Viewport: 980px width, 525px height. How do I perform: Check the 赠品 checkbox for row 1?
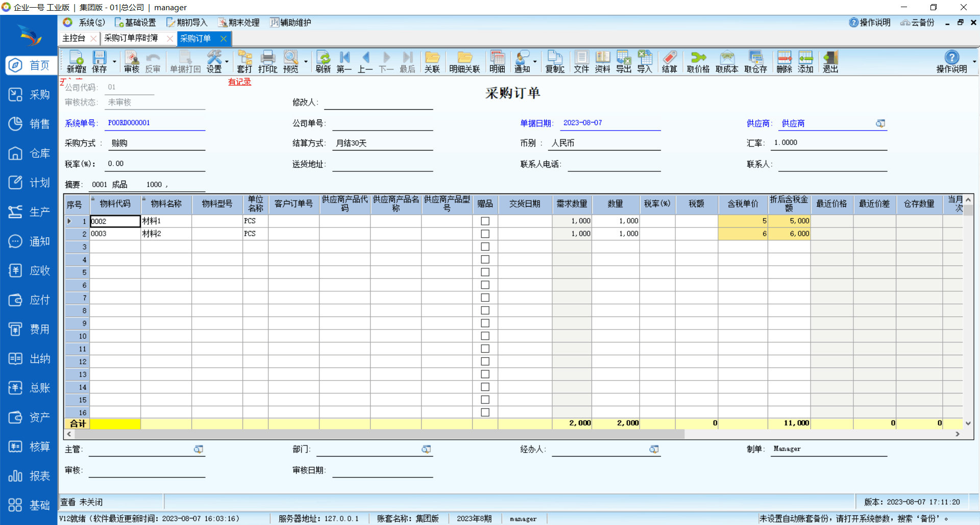[x=485, y=221]
